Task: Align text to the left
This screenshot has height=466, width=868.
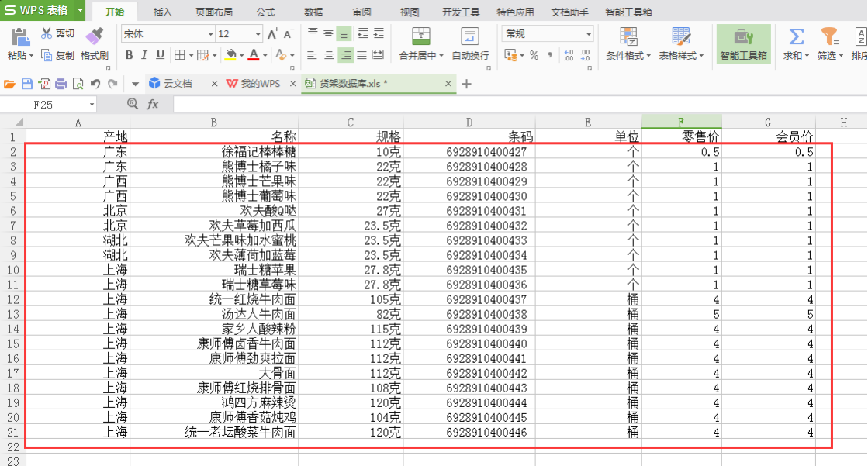Action: 312,55
